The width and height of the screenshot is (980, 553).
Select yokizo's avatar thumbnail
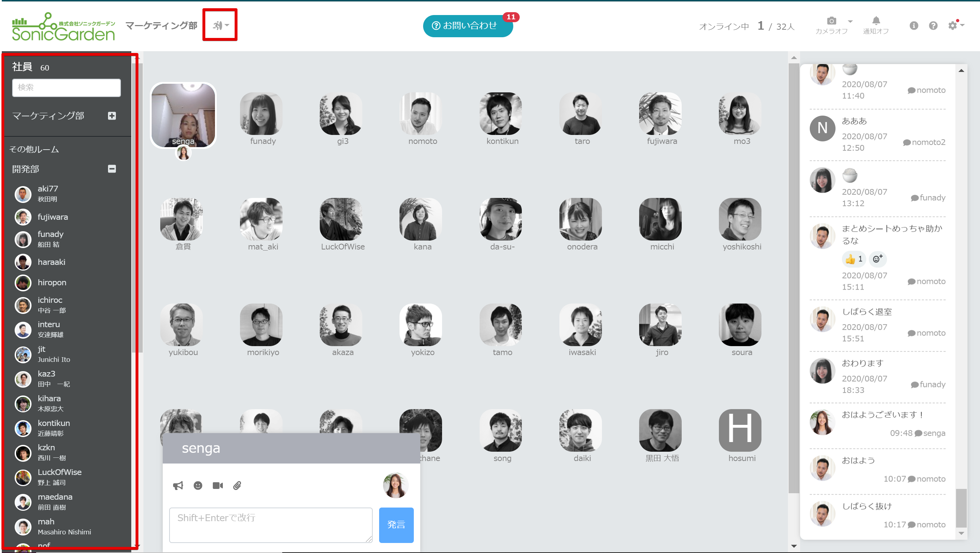pyautogui.click(x=420, y=324)
